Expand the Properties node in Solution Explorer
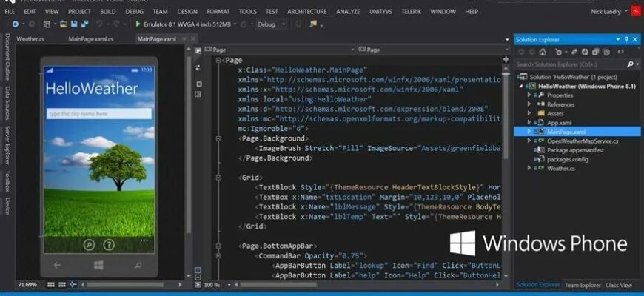Viewport: 644px width, 296px height. (529, 95)
